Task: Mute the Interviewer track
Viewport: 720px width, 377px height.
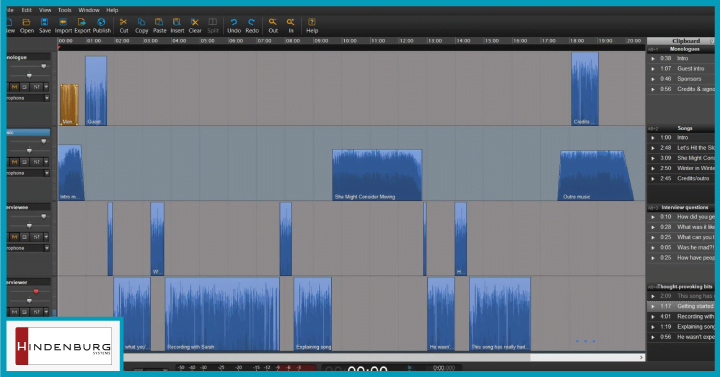Action: (14, 312)
